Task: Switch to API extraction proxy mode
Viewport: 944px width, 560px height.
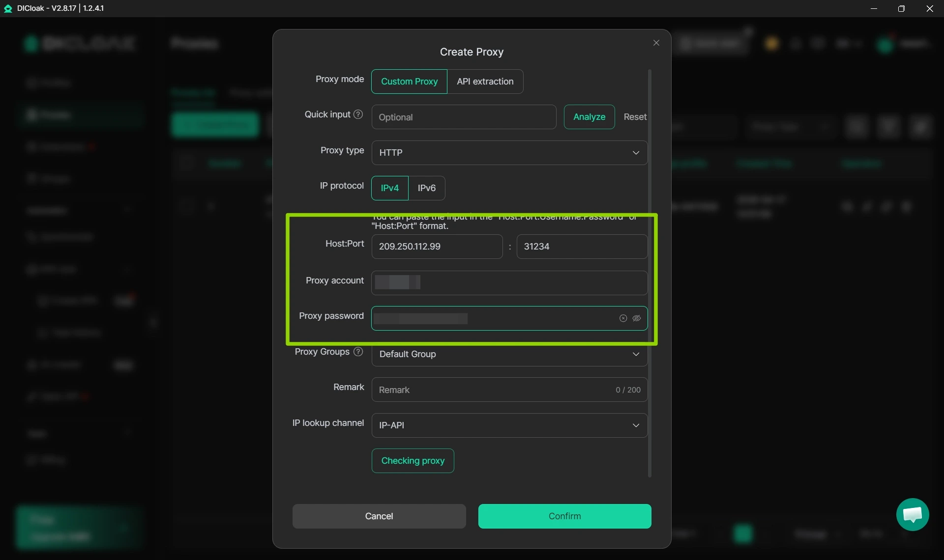Action: coord(485,82)
